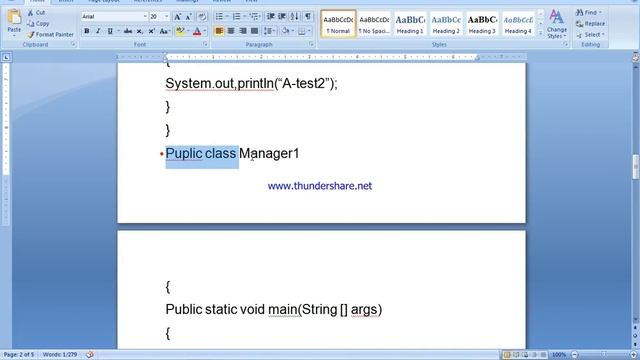Toggle Underline formatting
Viewport: 640px width, 360px height.
(109, 31)
